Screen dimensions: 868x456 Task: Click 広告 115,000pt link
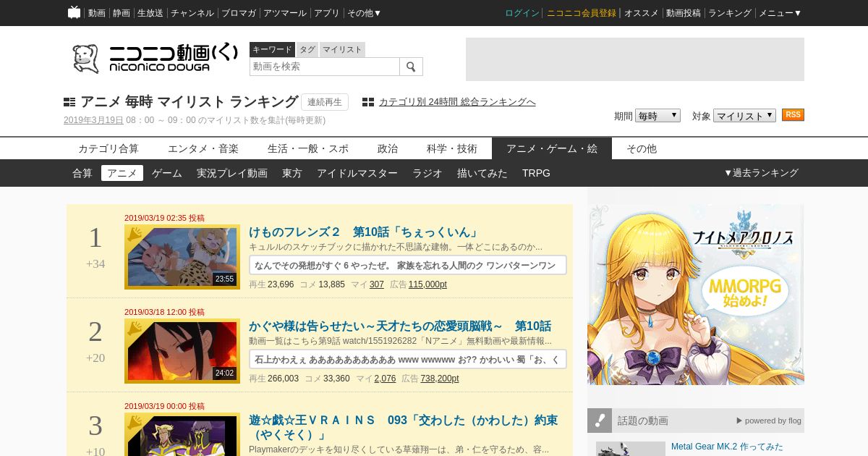pyautogui.click(x=427, y=284)
